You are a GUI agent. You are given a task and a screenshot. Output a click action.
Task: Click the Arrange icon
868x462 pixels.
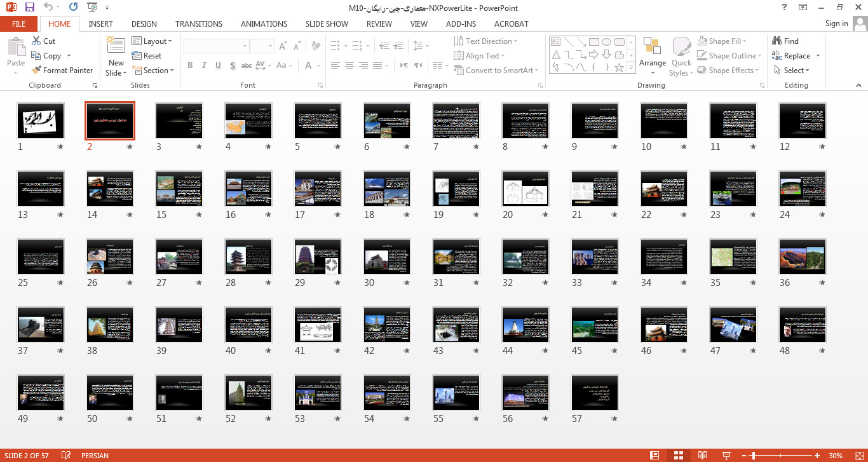coord(653,46)
